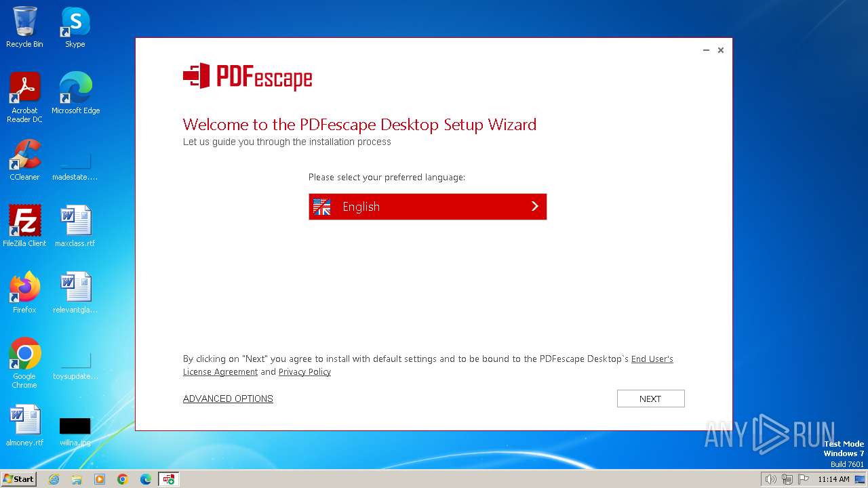Open ADVANCED OPTIONS link
Viewport: 868px width, 488px height.
click(228, 399)
